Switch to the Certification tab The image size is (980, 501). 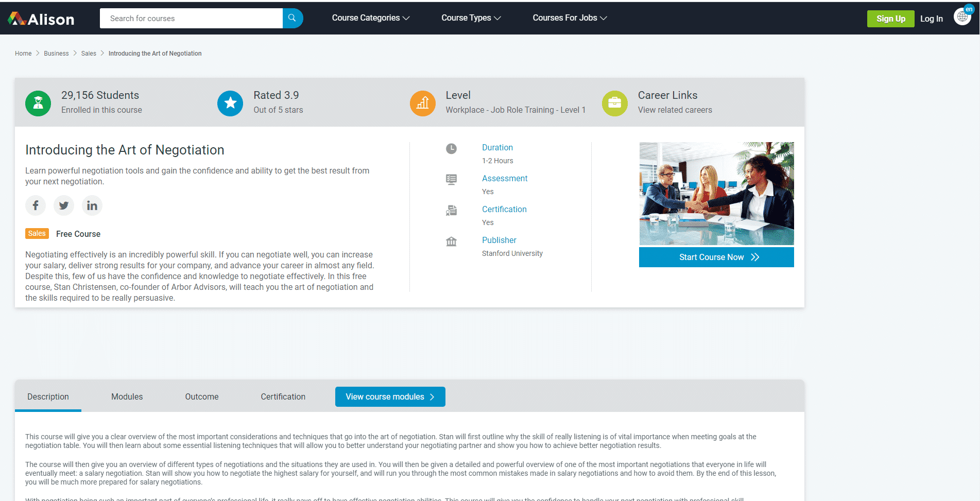tap(283, 396)
